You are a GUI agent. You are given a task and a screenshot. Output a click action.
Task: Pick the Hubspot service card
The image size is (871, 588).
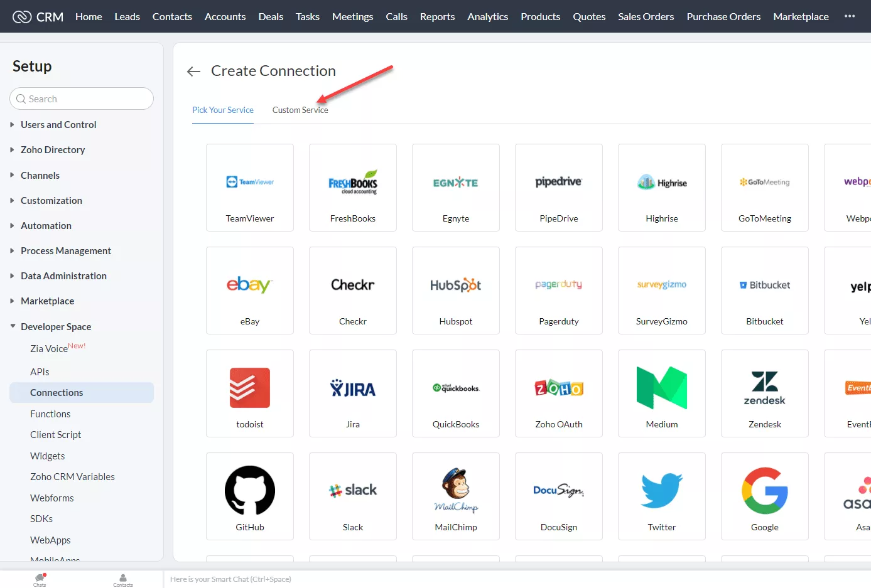tap(456, 291)
